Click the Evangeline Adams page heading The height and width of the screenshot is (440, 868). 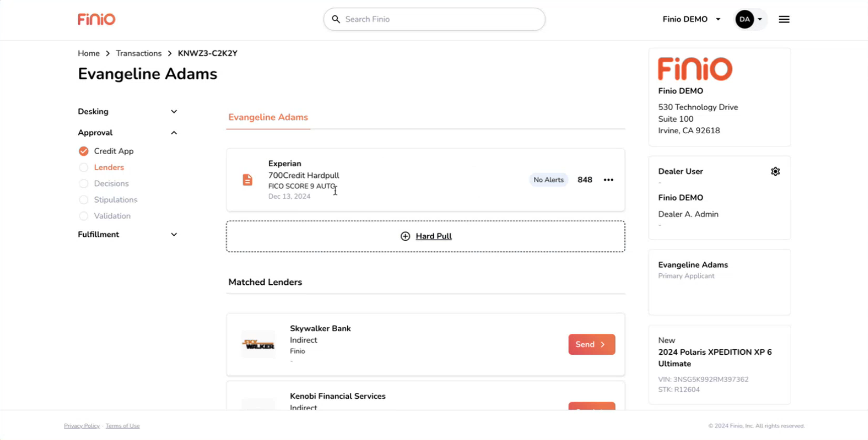[147, 74]
